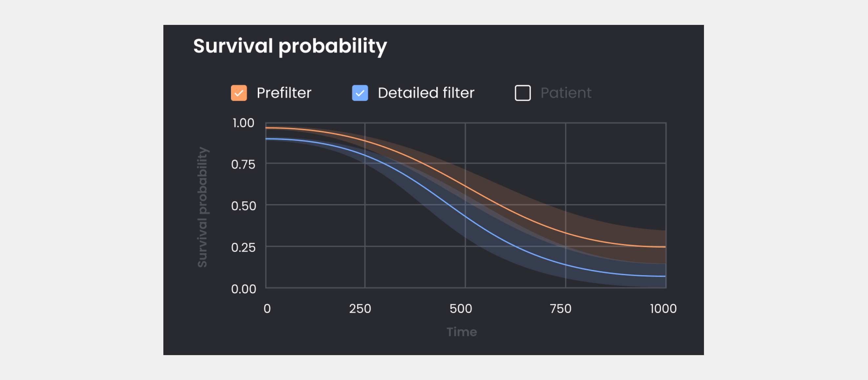Uncheck the blue Detailed filter checkbox

[x=360, y=93]
